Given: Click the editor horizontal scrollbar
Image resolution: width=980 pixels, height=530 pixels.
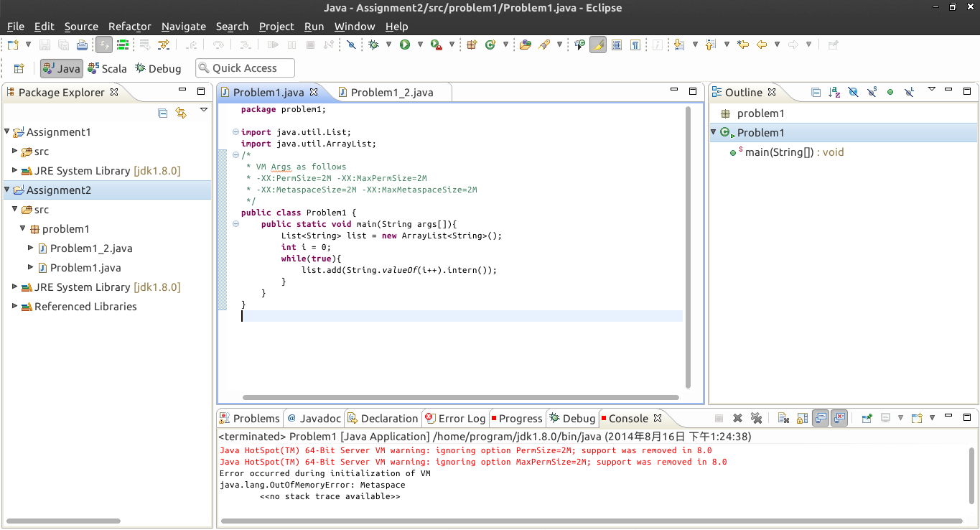Looking at the screenshot, I should [461, 397].
